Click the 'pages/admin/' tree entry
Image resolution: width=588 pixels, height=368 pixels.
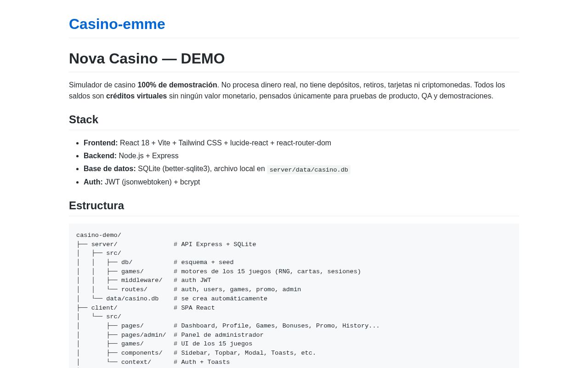click(x=144, y=335)
